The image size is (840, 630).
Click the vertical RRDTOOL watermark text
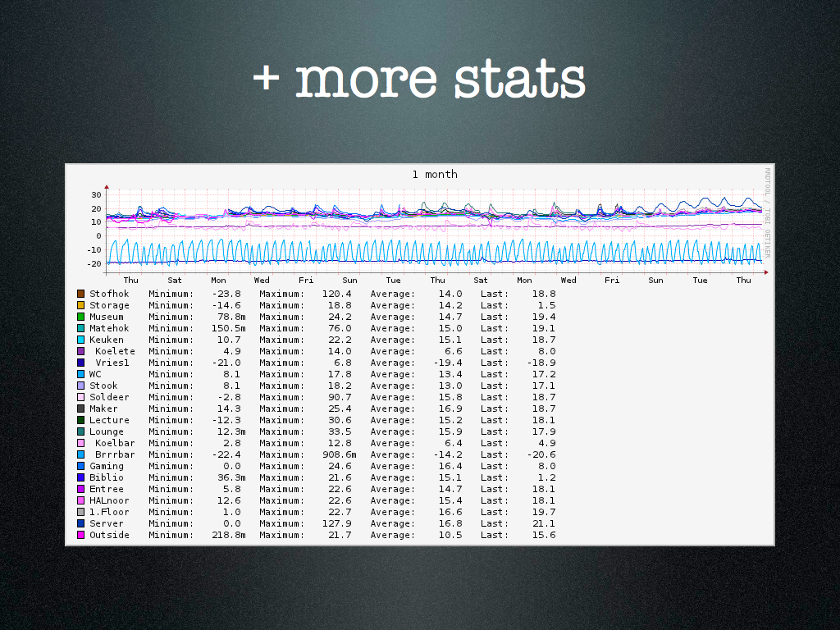(x=768, y=212)
